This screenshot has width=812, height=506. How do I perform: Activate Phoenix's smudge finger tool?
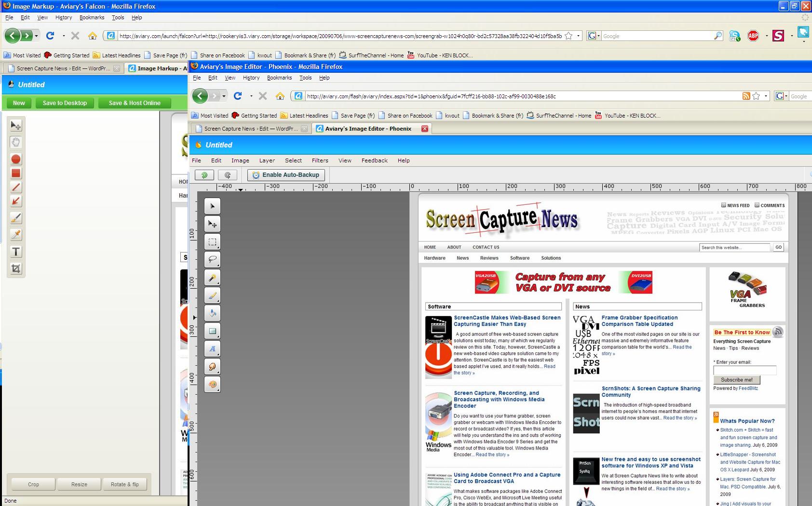pyautogui.click(x=212, y=367)
